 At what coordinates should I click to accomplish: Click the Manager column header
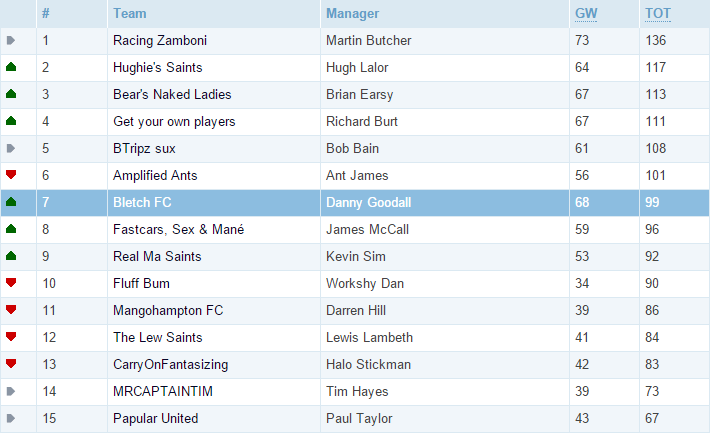(352, 14)
